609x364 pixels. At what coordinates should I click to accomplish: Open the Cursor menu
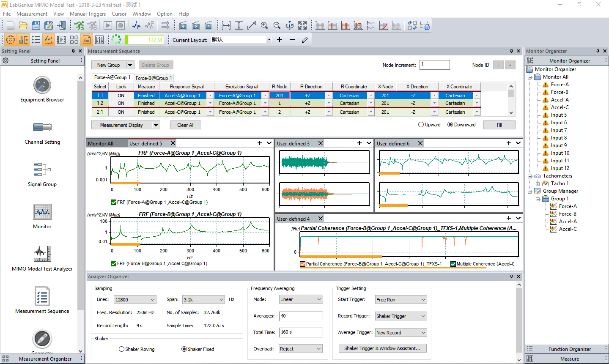tap(119, 14)
